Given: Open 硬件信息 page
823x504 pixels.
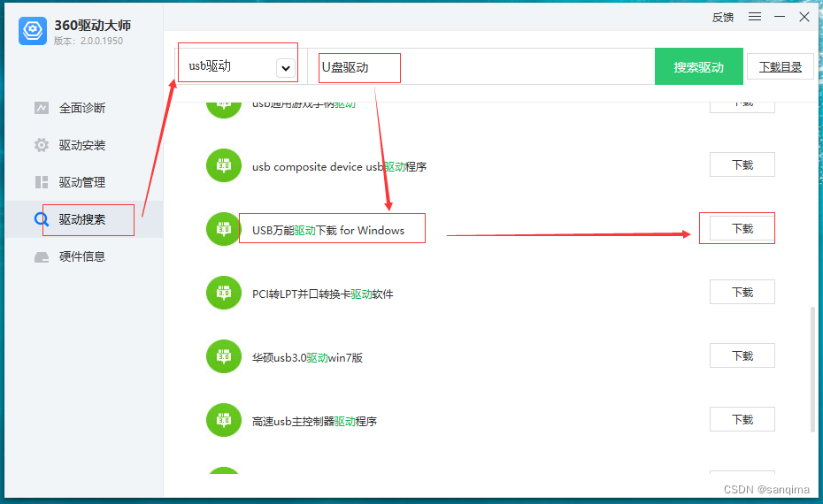Looking at the screenshot, I should [x=82, y=256].
